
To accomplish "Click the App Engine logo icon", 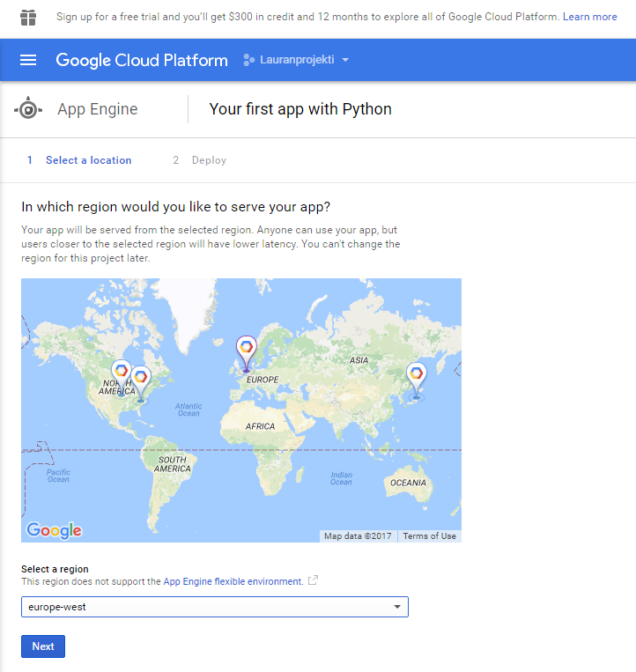I will (28, 109).
